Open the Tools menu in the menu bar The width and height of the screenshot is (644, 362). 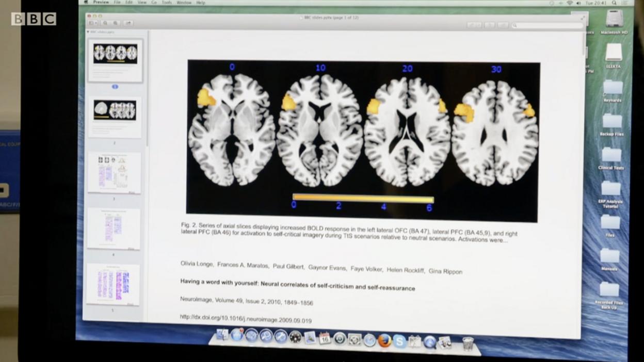[x=166, y=2]
